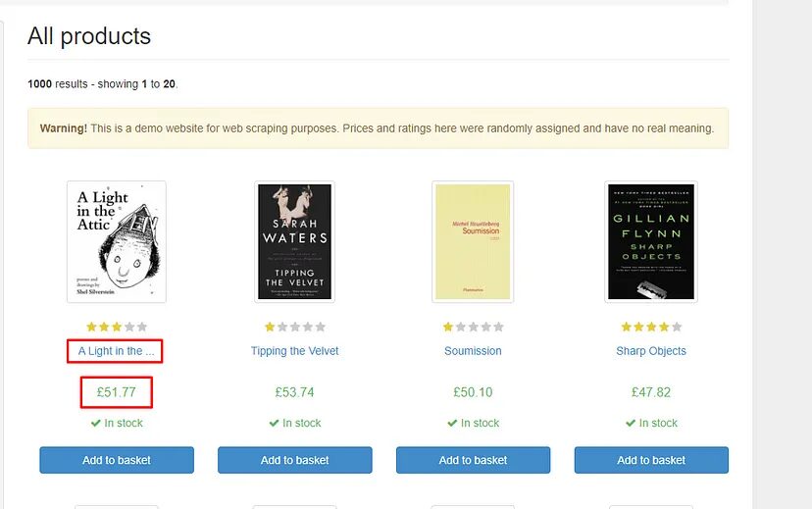Click the one-star rating under Tipping the Velvet

click(294, 327)
